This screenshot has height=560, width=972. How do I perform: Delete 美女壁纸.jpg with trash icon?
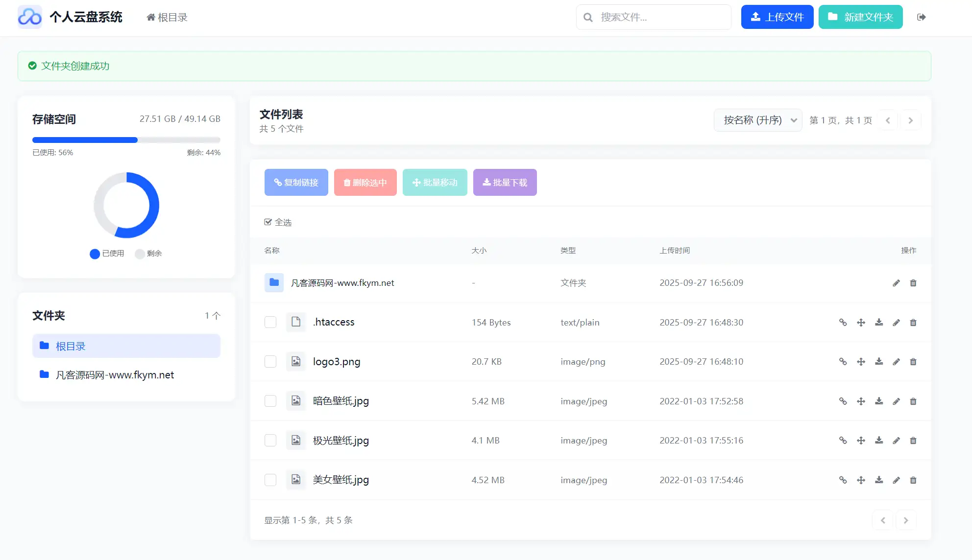pyautogui.click(x=913, y=480)
